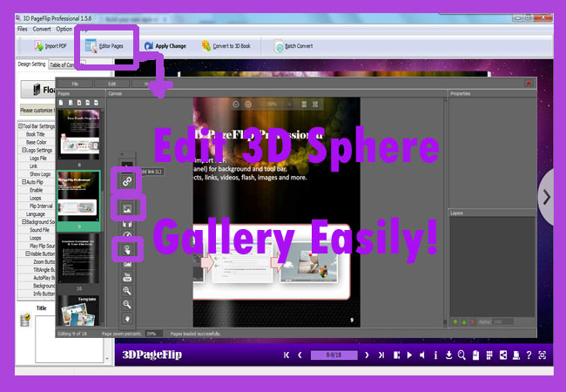
Task: Click the help question mark icon
Action: [529, 355]
